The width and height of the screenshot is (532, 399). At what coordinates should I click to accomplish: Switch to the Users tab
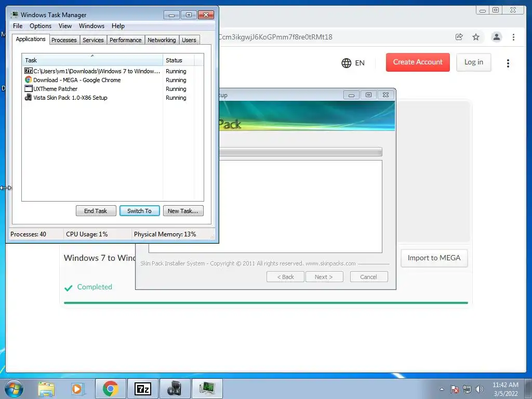pos(189,40)
